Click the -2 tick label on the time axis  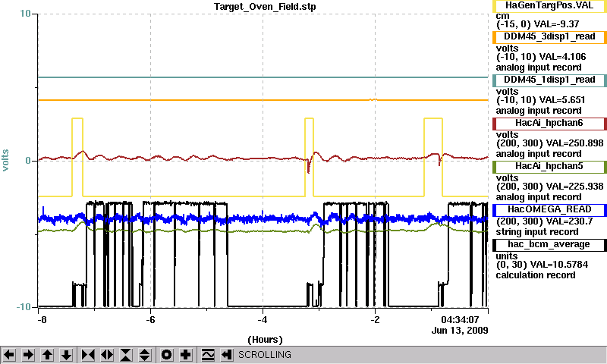[375, 320]
